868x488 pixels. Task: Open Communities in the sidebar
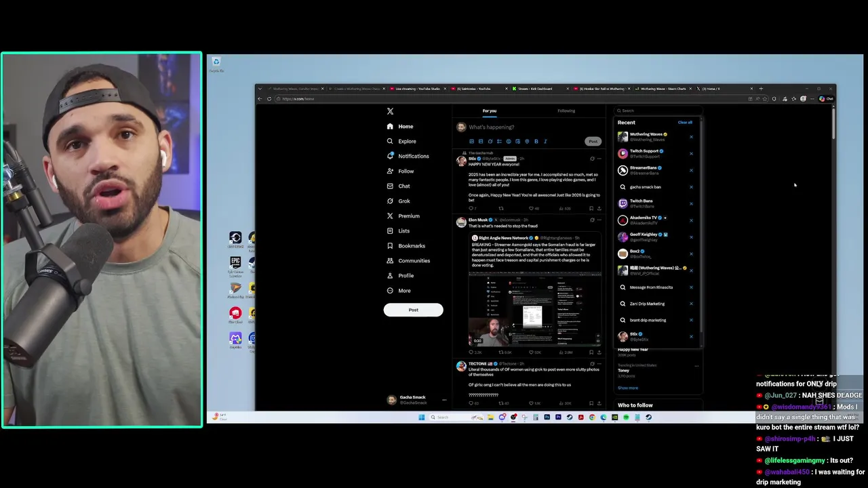(x=408, y=261)
